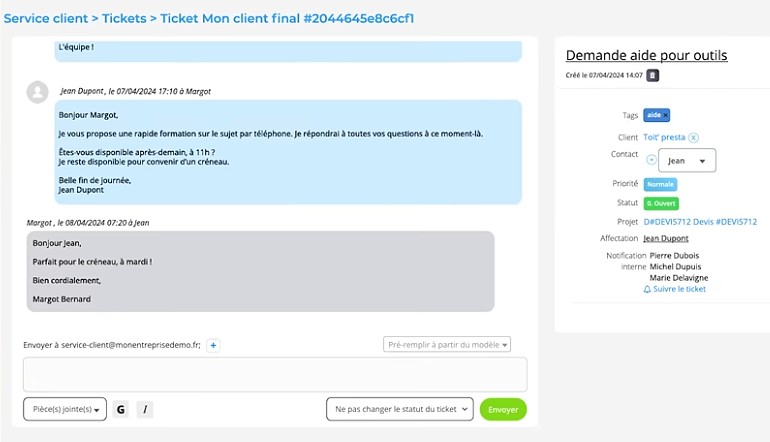Remove the 'aide' tag
Viewport: 770px width, 442px height.
(x=665, y=115)
